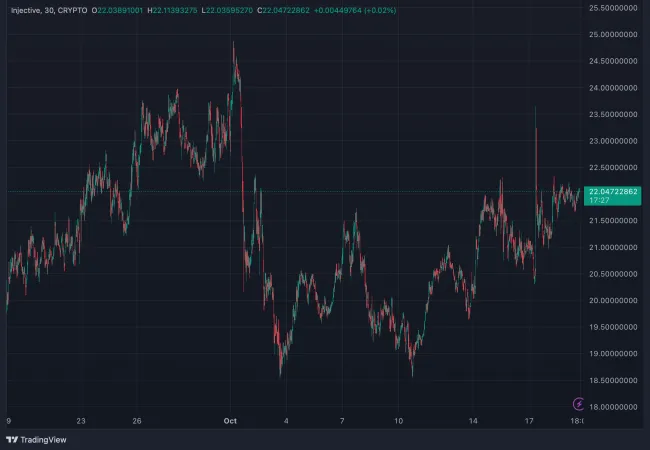Click the 7 date label on time axis

tap(342, 421)
